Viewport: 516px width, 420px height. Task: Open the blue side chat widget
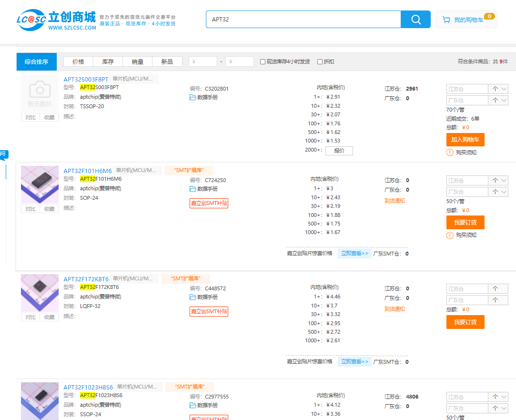[x=4, y=154]
